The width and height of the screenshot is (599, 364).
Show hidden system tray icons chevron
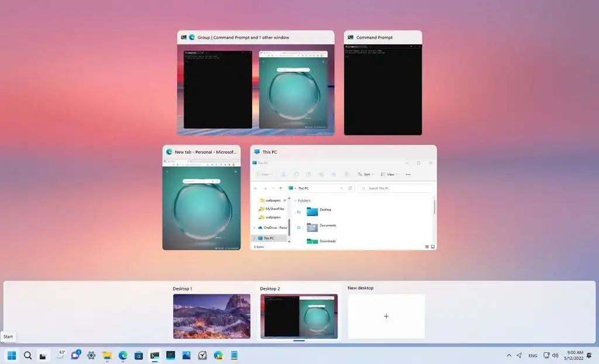tap(509, 356)
